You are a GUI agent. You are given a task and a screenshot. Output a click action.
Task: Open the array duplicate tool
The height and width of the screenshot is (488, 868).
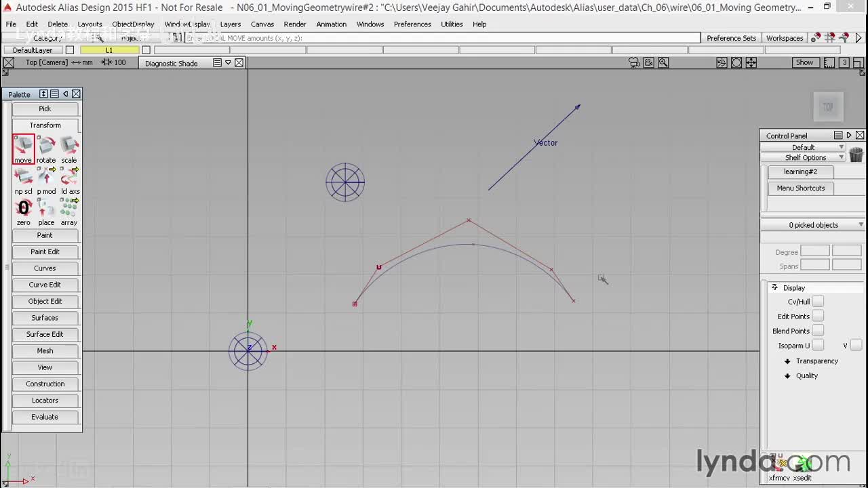(69, 211)
